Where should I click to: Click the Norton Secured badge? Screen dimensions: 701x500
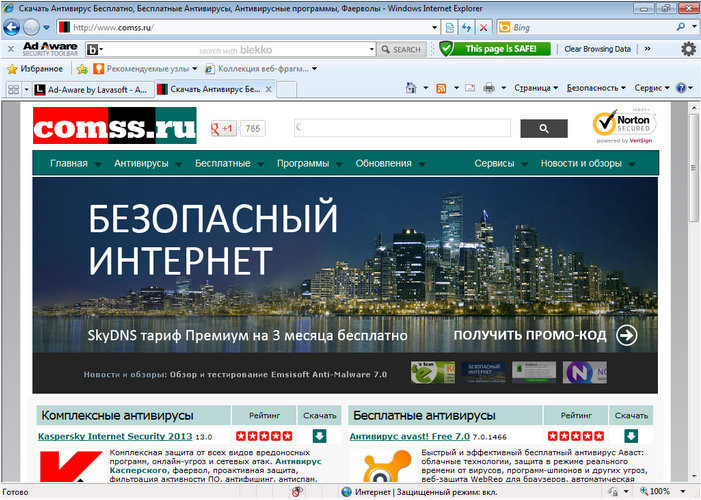[x=624, y=126]
